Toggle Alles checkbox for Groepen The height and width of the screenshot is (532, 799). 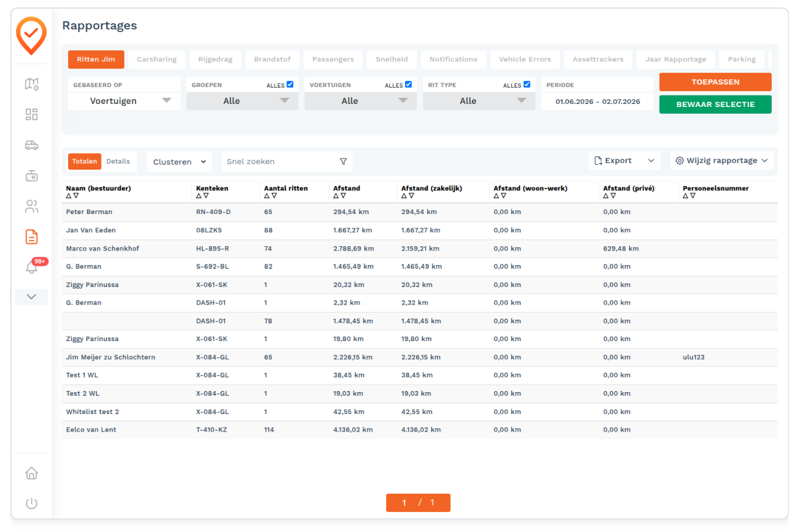tap(290, 85)
